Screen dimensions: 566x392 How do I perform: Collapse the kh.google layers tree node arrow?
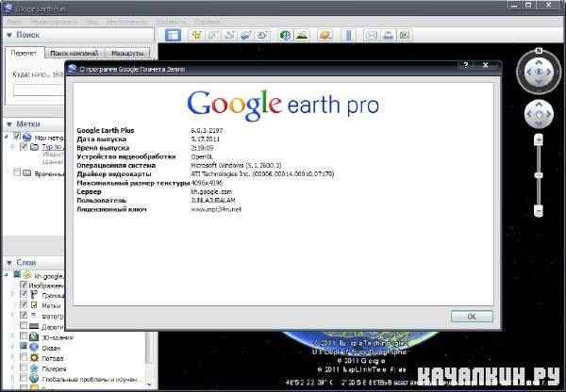coord(7,275)
